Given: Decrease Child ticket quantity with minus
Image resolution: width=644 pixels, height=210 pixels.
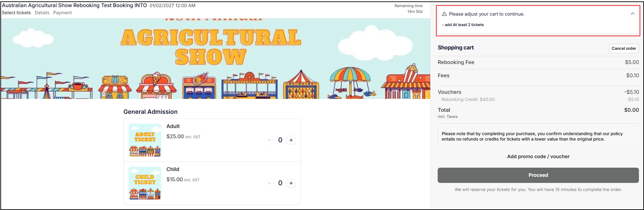Looking at the screenshot, I should tap(270, 183).
